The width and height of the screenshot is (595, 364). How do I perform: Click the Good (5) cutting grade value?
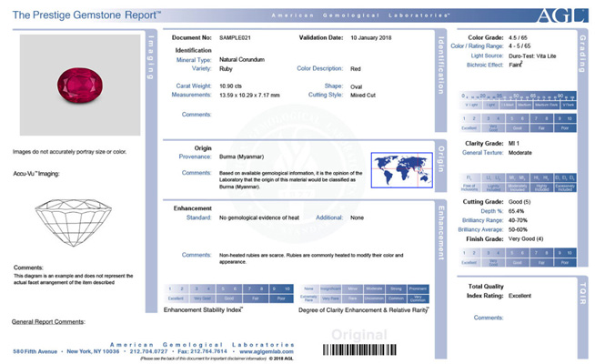pos(519,202)
